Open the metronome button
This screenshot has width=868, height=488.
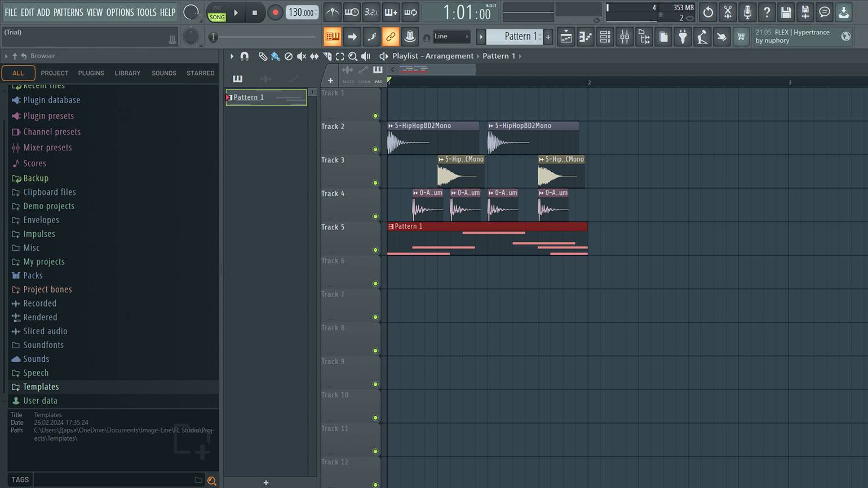[333, 12]
